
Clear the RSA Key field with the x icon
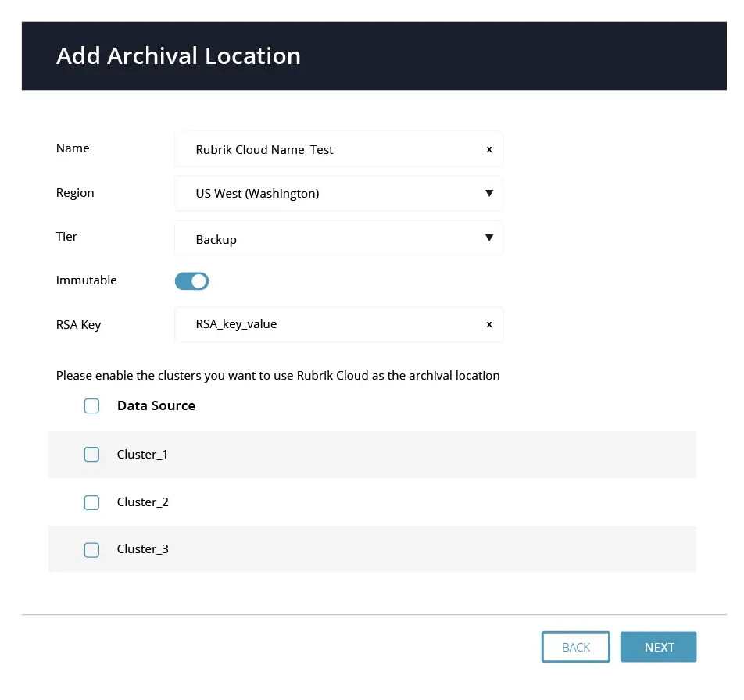(x=489, y=324)
